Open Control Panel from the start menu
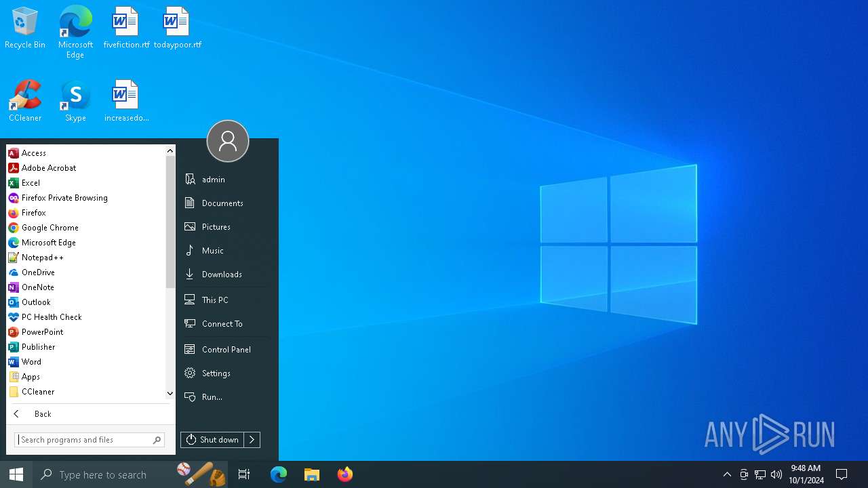 (x=225, y=350)
